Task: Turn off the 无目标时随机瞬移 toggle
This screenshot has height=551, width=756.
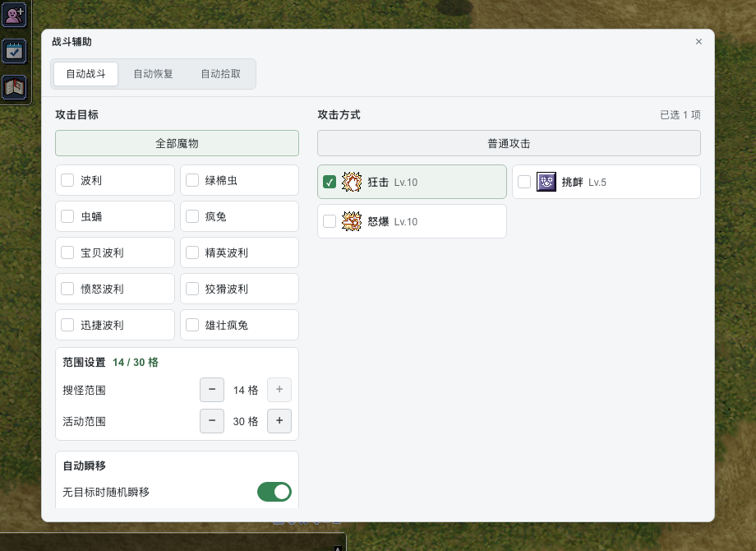Action: pyautogui.click(x=274, y=492)
